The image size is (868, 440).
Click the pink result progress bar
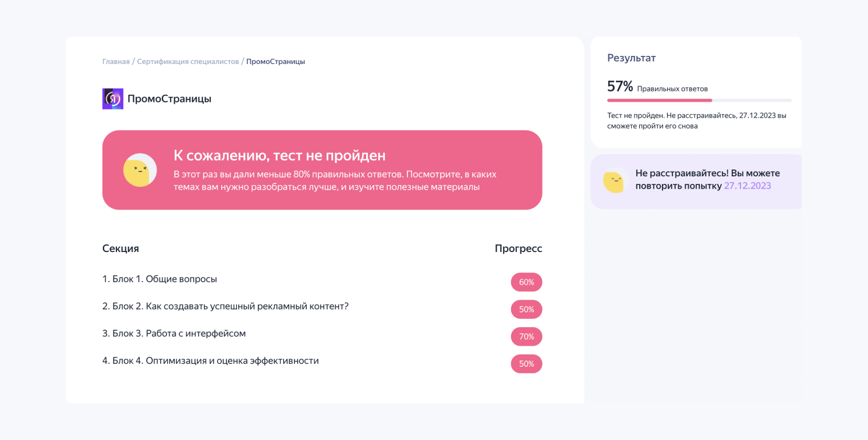pos(659,101)
